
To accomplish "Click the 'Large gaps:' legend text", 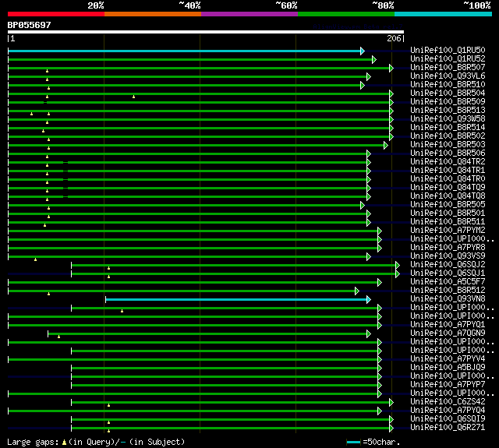I will (33, 443).
